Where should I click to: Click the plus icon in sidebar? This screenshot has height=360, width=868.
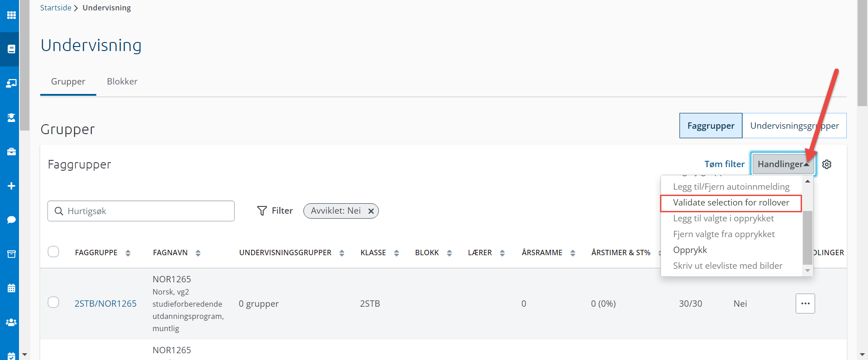[x=11, y=186]
